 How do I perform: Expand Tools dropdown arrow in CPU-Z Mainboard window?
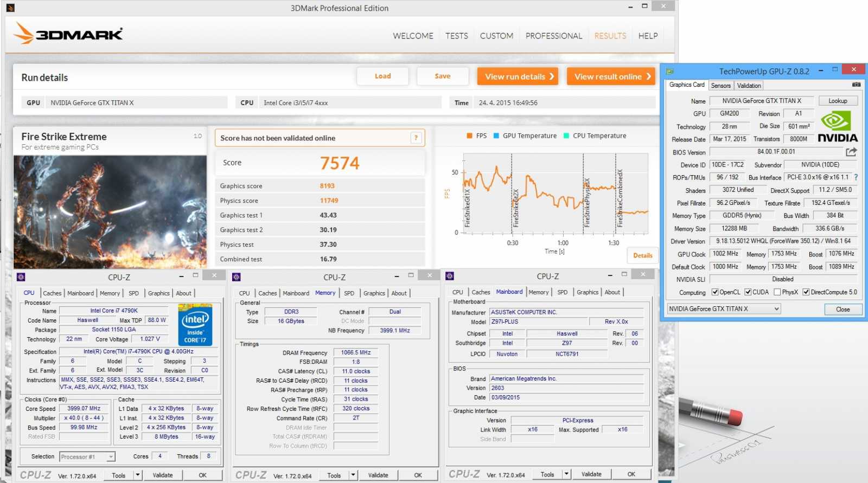click(x=566, y=474)
